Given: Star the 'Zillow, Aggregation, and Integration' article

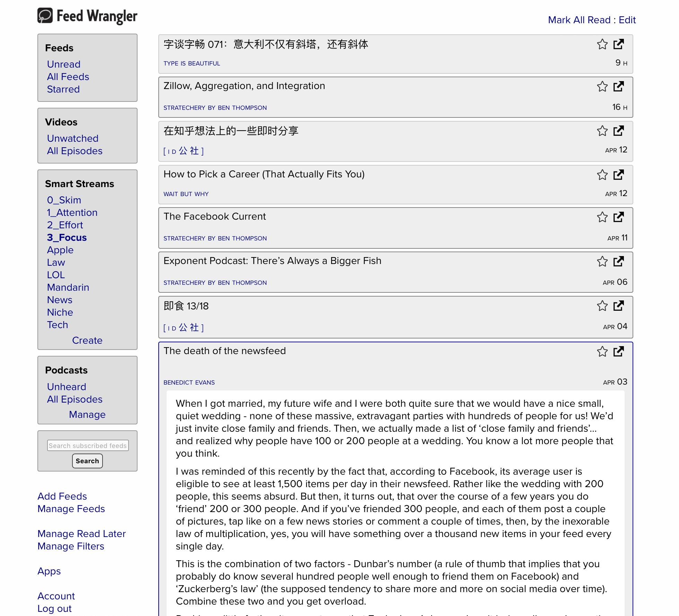Looking at the screenshot, I should [602, 87].
